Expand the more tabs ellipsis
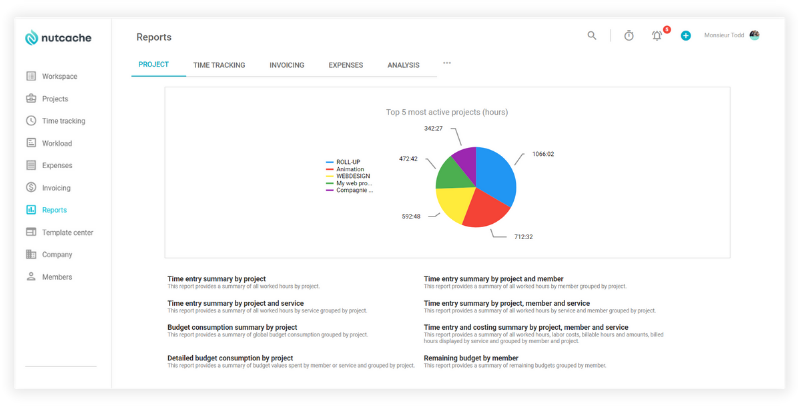 pos(447,63)
